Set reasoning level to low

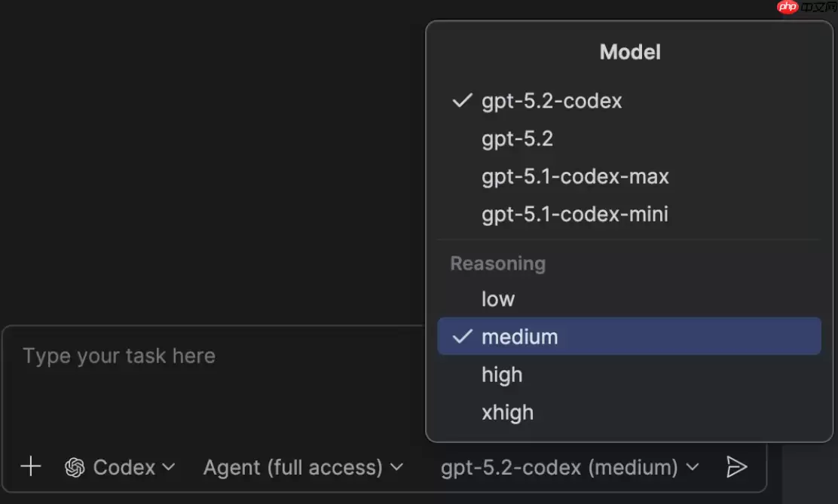497,298
